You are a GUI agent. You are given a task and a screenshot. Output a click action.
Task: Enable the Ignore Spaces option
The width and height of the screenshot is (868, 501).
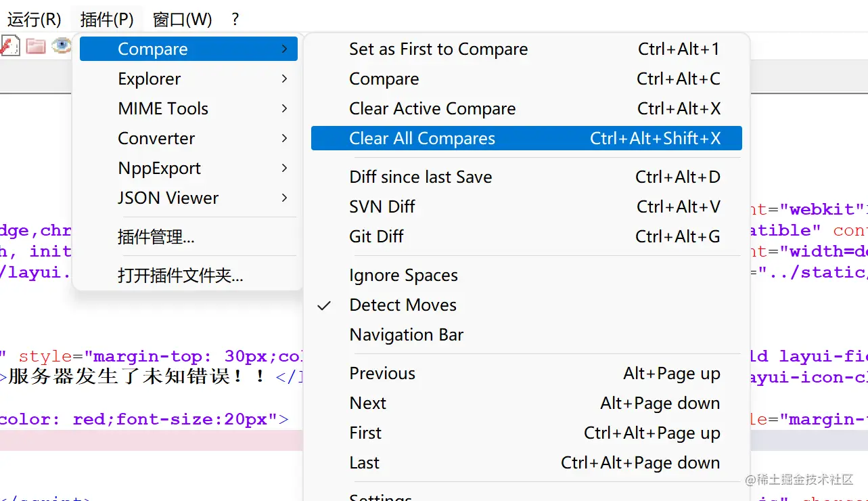(x=403, y=276)
